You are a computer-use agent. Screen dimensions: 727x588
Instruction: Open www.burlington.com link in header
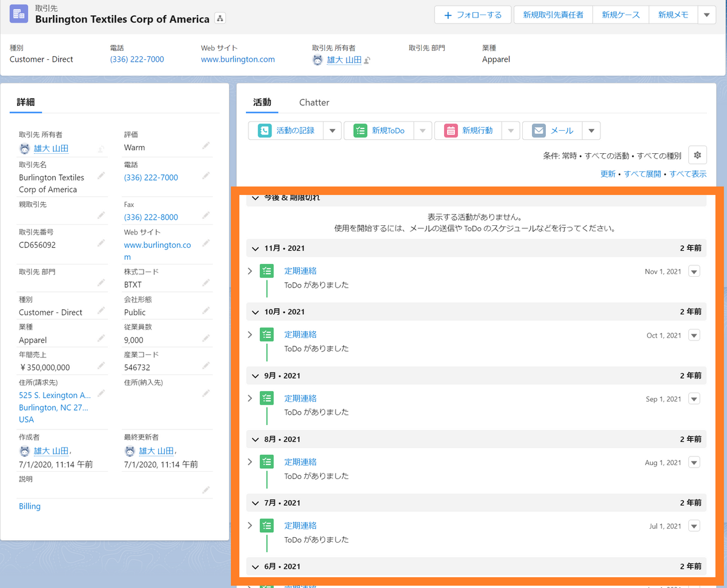(x=238, y=59)
